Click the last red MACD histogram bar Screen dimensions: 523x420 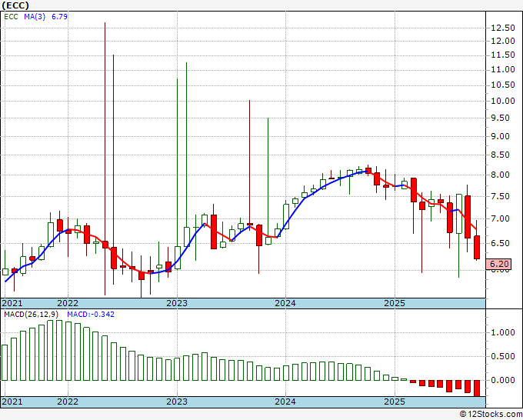point(477,388)
